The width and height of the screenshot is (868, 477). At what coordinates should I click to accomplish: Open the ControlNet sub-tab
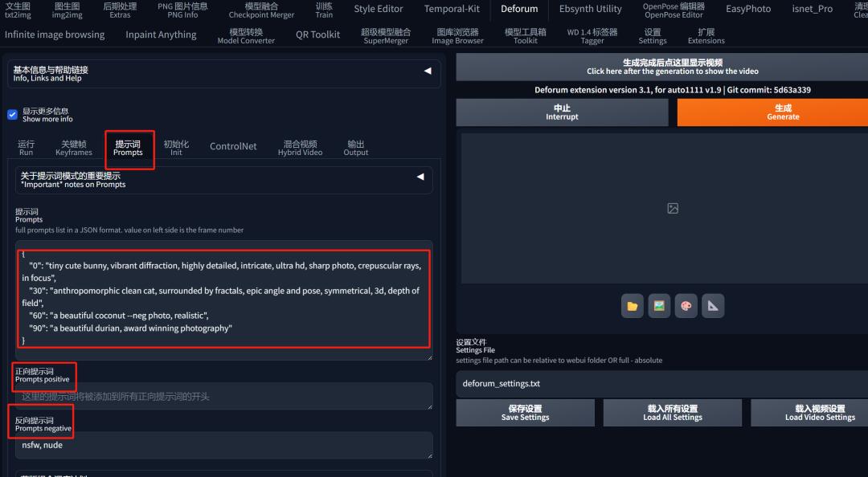233,147
